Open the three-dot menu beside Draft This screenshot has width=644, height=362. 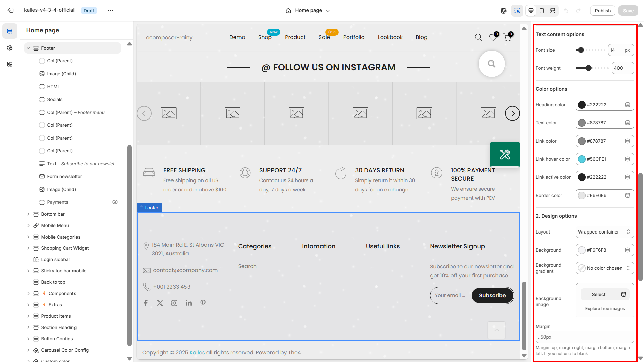click(111, 10)
